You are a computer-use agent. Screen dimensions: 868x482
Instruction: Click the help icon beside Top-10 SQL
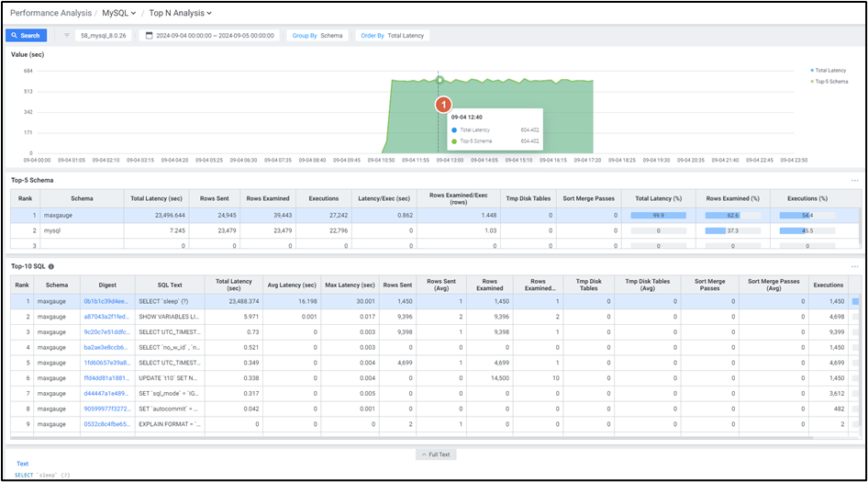tap(51, 265)
